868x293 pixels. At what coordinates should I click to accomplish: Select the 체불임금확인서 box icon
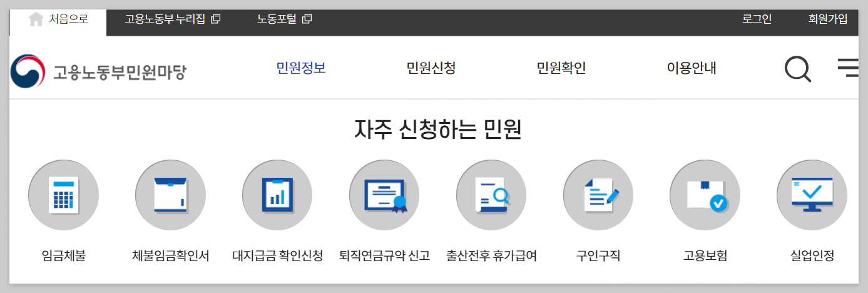click(x=170, y=195)
